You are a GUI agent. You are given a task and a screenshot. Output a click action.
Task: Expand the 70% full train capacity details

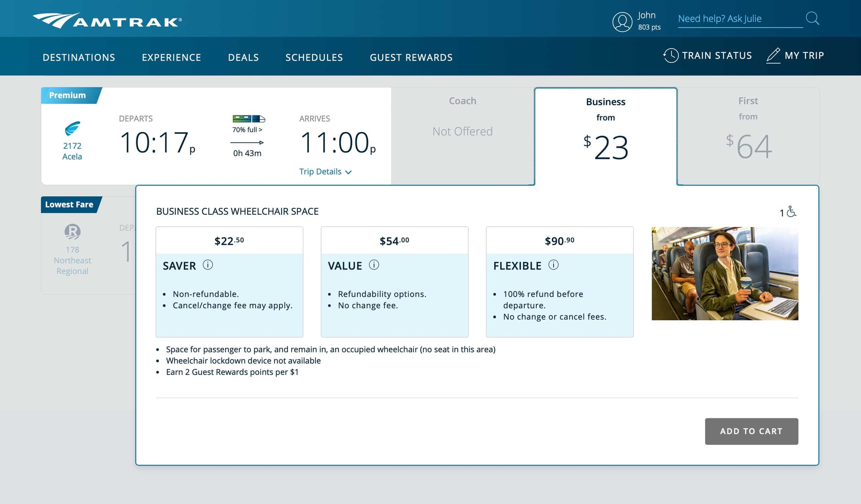tap(248, 130)
